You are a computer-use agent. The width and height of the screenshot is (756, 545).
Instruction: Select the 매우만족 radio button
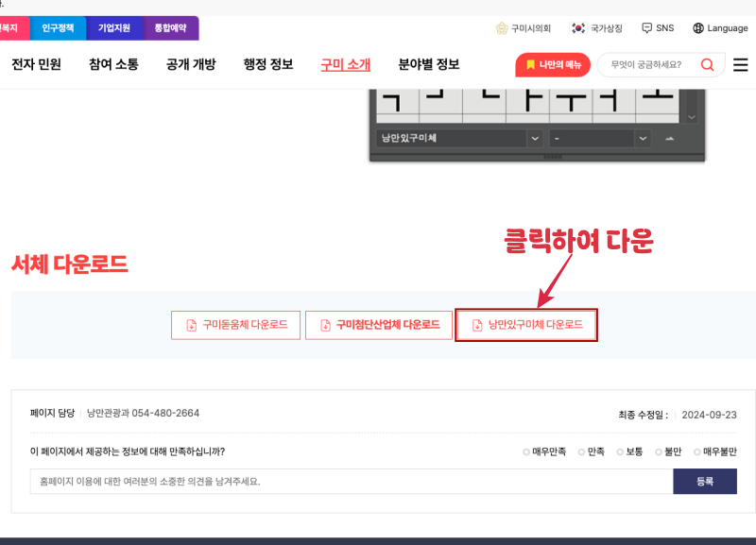click(x=526, y=452)
